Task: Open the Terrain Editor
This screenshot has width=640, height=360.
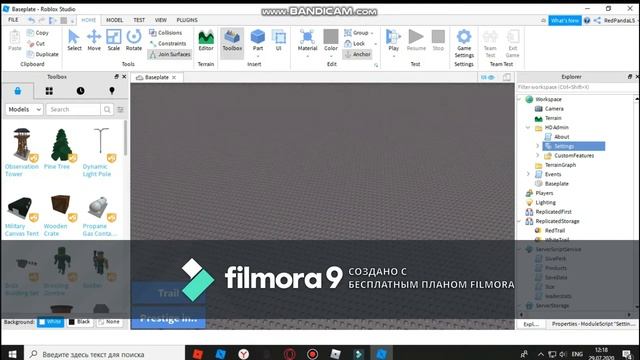Action: [x=206, y=40]
